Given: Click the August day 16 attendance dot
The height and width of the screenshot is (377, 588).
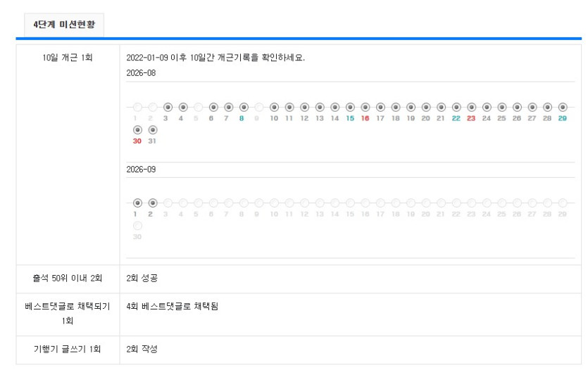Looking at the screenshot, I should click(x=365, y=108).
